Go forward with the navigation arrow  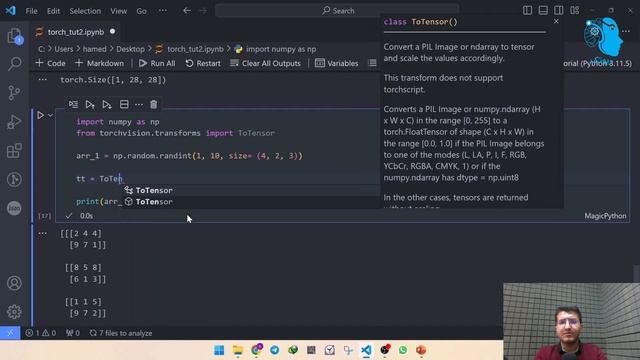point(203,11)
